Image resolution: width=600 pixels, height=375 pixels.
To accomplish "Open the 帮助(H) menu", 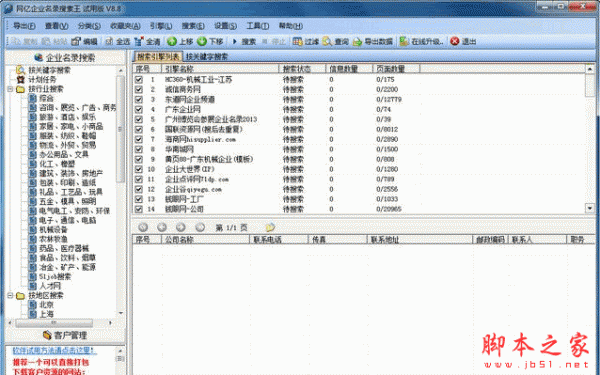I will point(291,26).
